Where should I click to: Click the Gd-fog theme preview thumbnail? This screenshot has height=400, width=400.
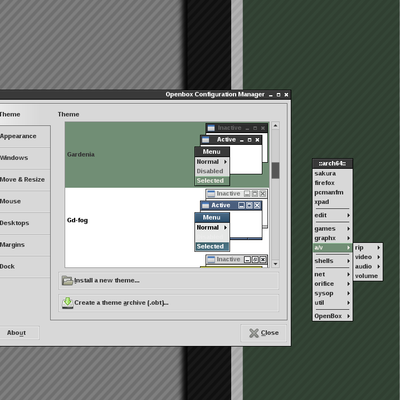(232, 220)
